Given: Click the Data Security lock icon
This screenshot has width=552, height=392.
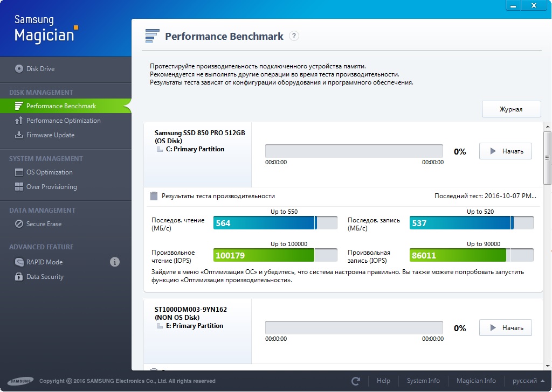Looking at the screenshot, I should click(19, 277).
